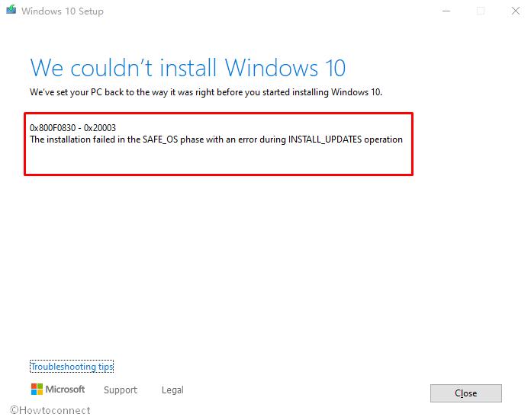Image resolution: width=531 pixels, height=420 pixels.
Task: Click the Microsoft wordmark text
Action: point(65,390)
